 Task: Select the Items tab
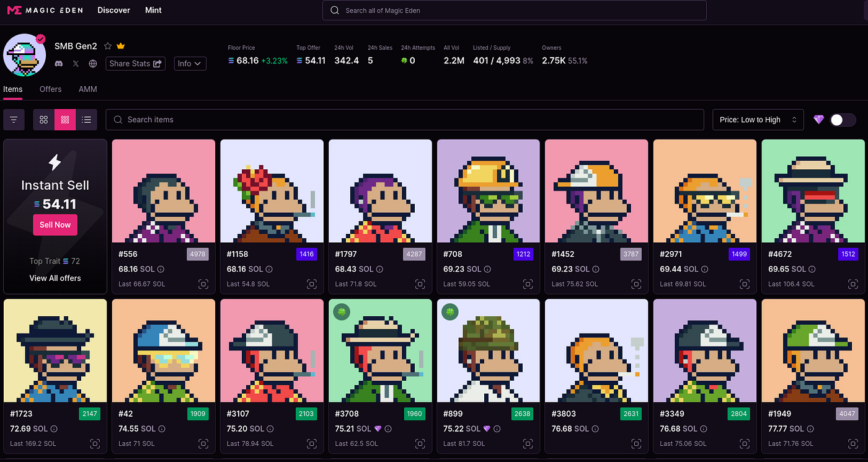pos(13,89)
